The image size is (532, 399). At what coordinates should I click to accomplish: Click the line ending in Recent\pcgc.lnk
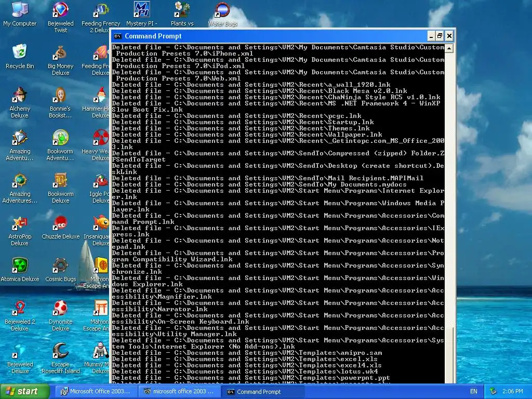tap(236, 116)
